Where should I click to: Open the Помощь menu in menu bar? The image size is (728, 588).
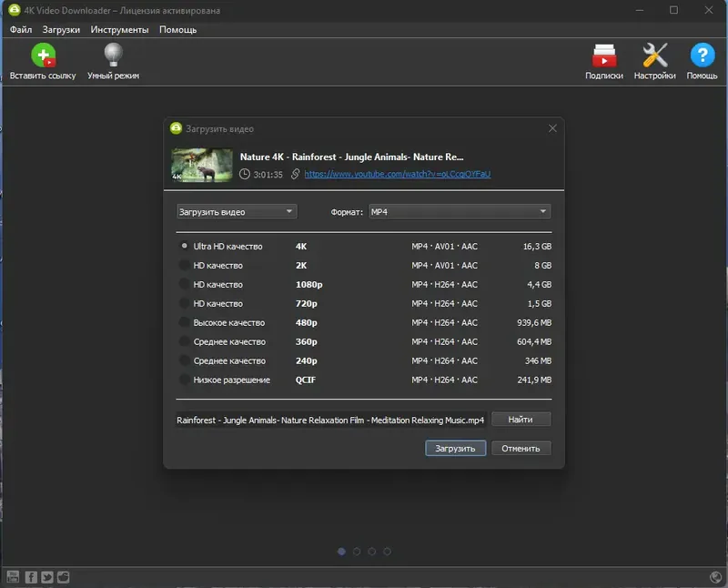pyautogui.click(x=177, y=30)
